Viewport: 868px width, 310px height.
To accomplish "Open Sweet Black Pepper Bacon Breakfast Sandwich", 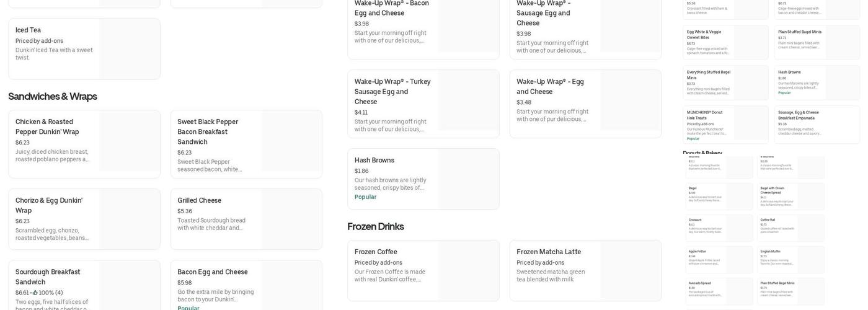I will point(246,144).
